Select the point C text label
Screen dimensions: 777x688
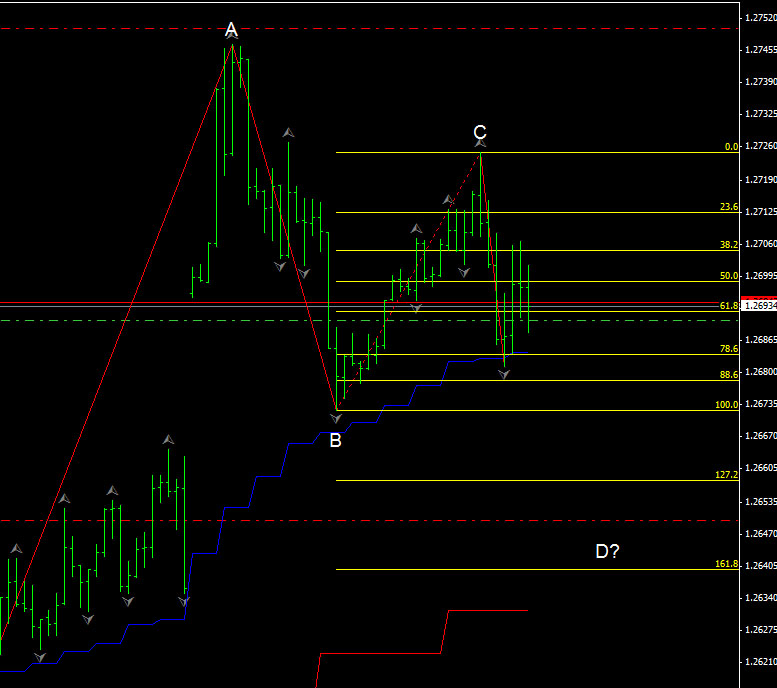(x=480, y=132)
